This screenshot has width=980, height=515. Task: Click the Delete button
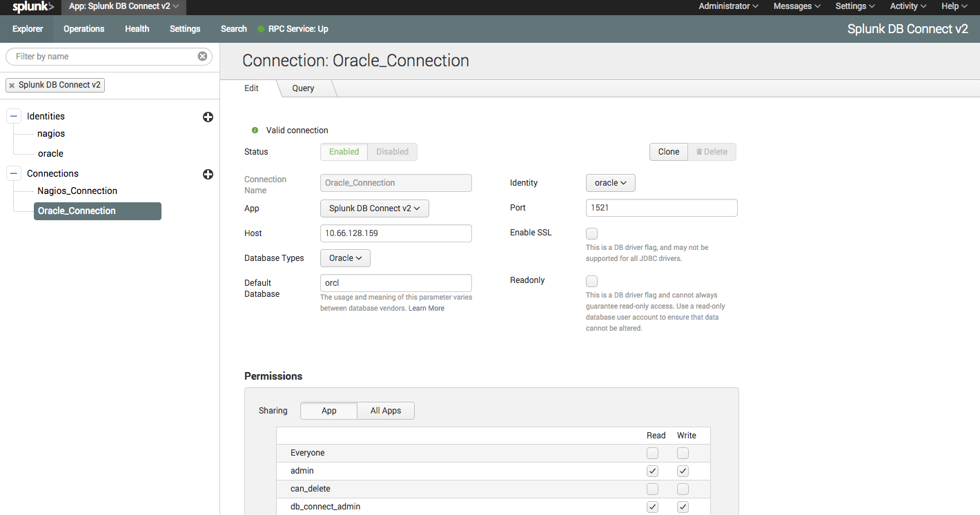712,152
